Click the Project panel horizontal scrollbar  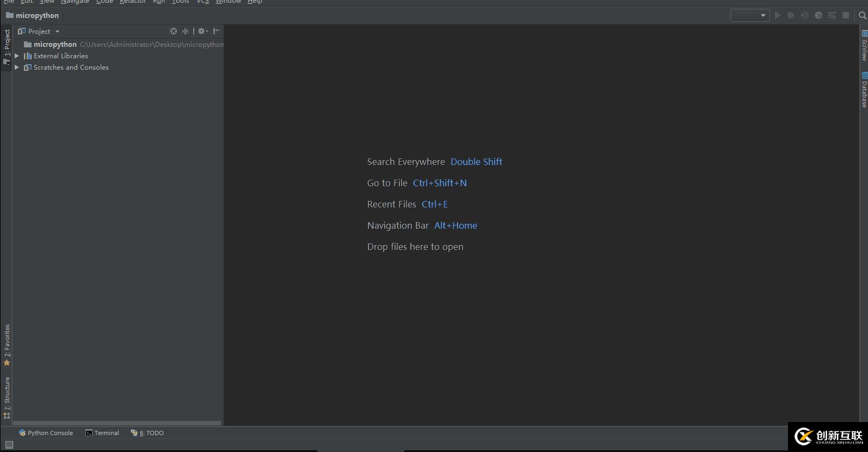(117, 423)
